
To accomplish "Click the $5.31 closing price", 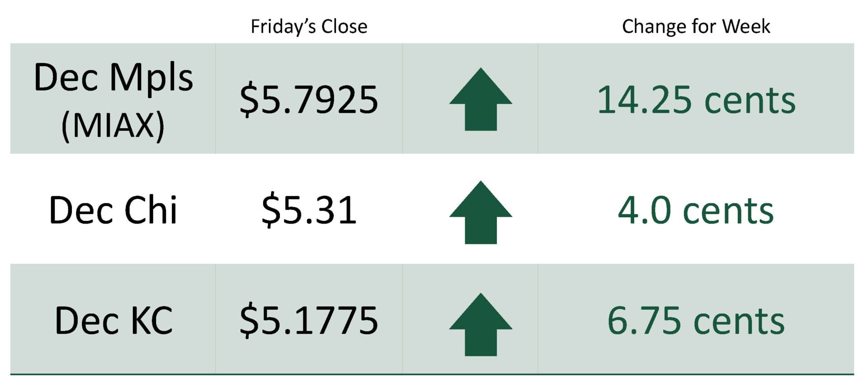I will 309,210.
